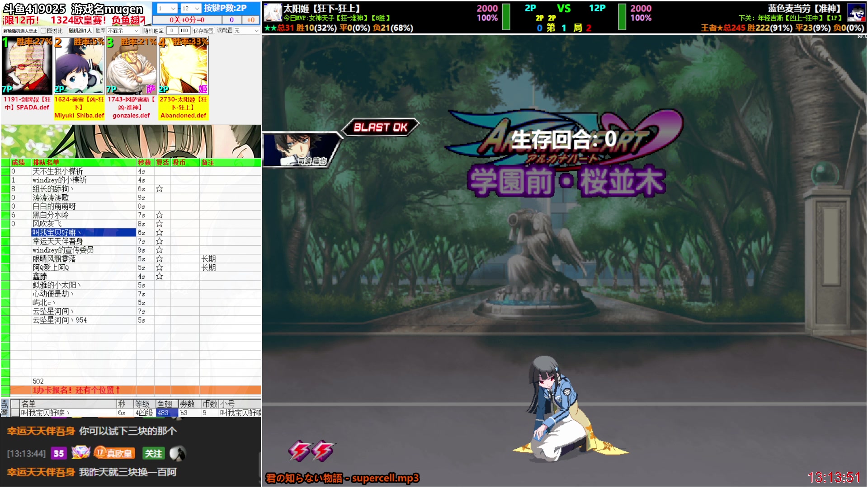The width and height of the screenshot is (868, 488).
Task: Select character card 4 太阳姬 Abandoned portrait
Action: pyautogui.click(x=183, y=66)
